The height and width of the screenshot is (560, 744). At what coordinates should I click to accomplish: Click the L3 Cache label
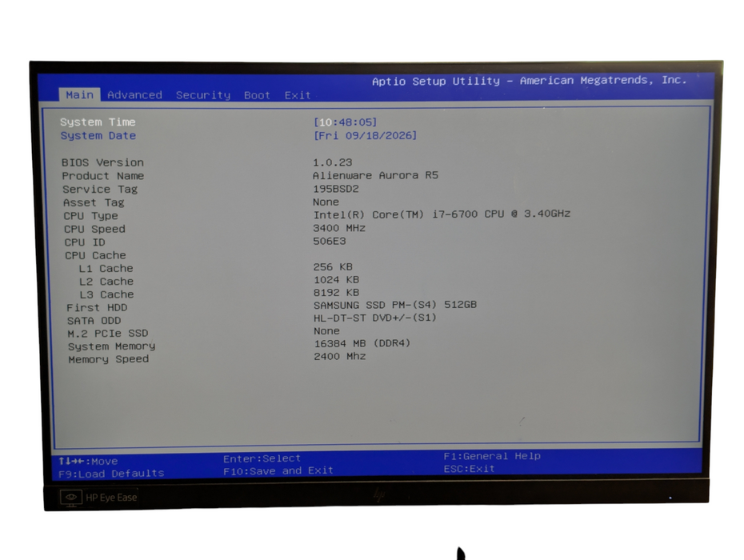coord(106,294)
